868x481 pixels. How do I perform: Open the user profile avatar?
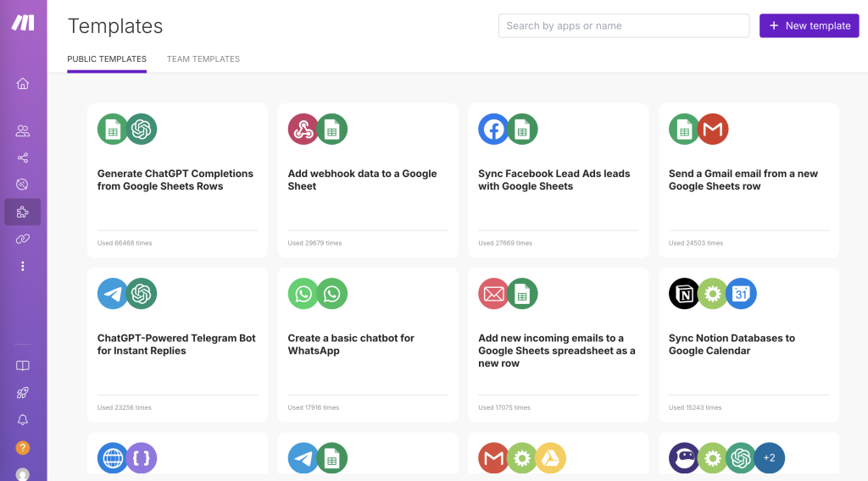pyautogui.click(x=23, y=473)
